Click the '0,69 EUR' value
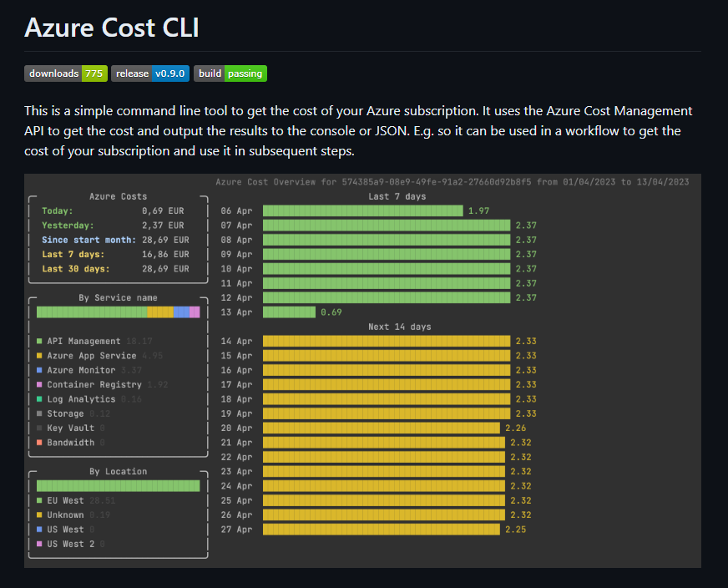The height and width of the screenshot is (588, 728). (163, 210)
